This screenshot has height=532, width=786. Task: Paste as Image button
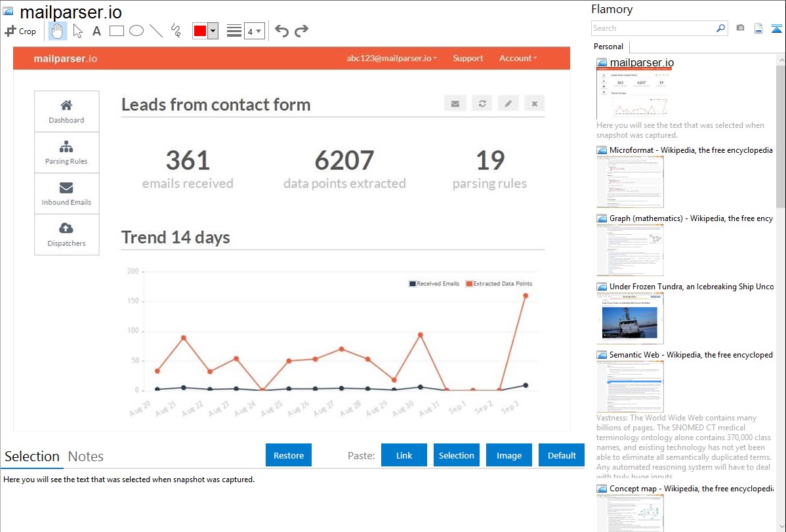[508, 455]
